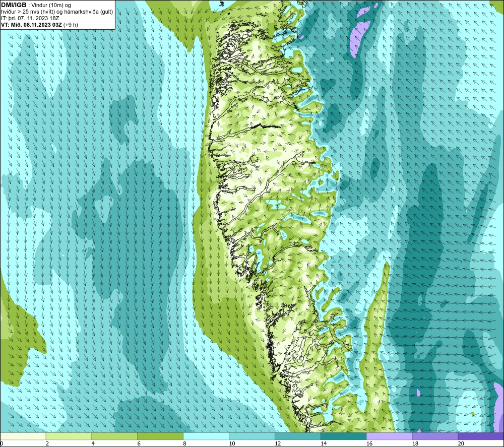Click the legend scale label '14'
Image resolution: width=504 pixels, height=447 pixels.
(x=324, y=443)
